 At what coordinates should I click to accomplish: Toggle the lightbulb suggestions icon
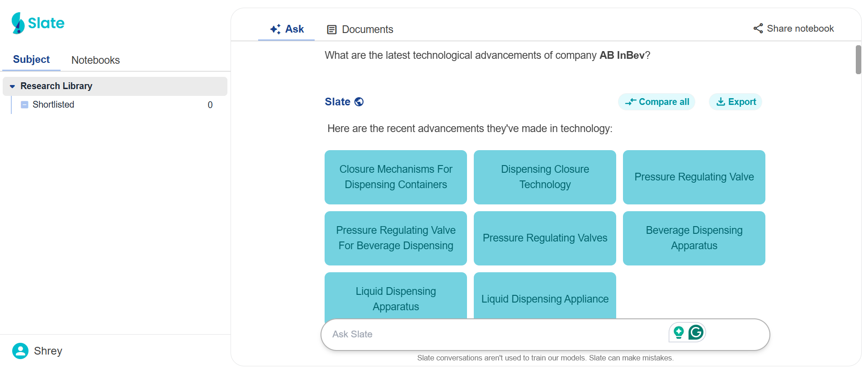678,332
